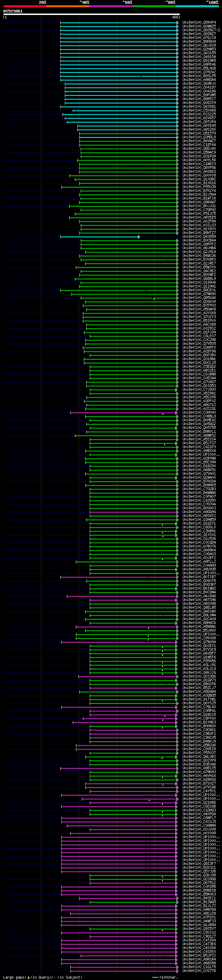Select label UniRef100_Q43859
The image size is (222, 980).
(199, 237)
